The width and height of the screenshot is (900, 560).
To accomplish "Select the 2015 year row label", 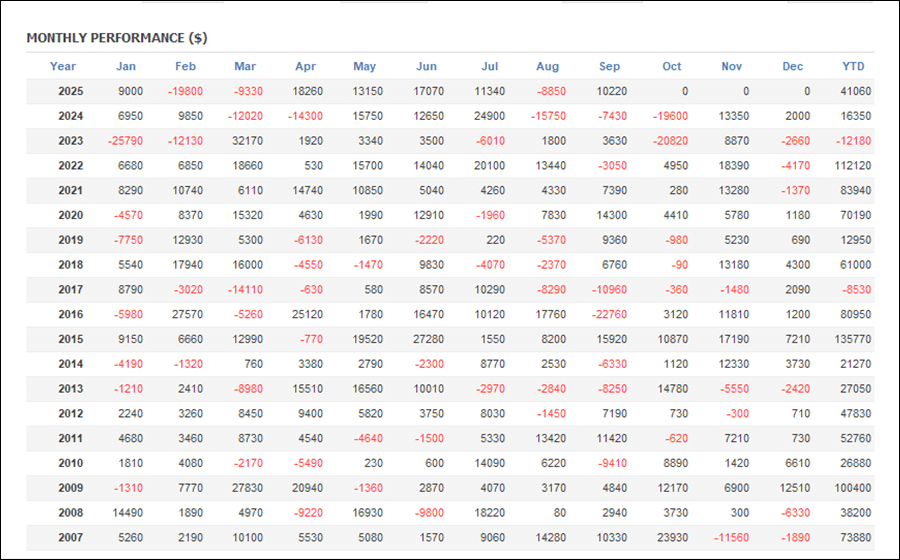I will (x=70, y=339).
